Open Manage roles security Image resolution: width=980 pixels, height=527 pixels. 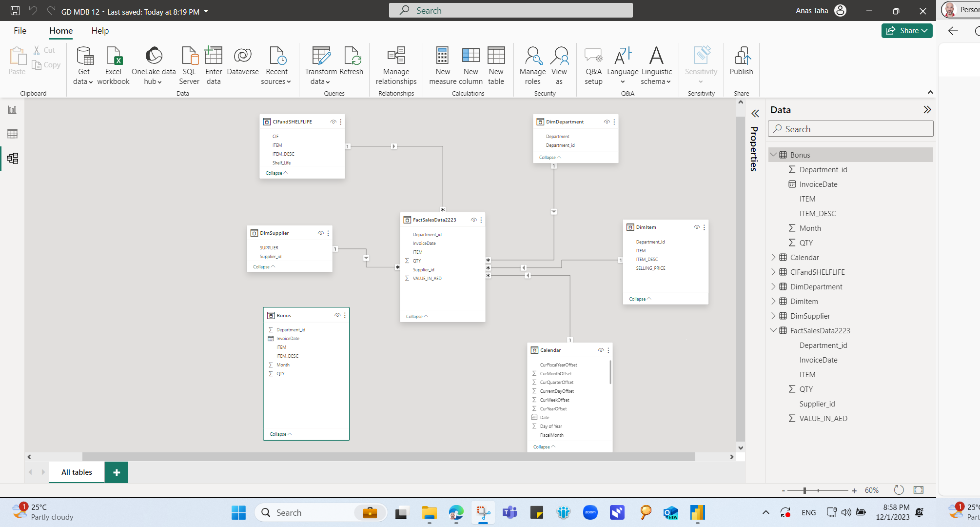(532, 65)
